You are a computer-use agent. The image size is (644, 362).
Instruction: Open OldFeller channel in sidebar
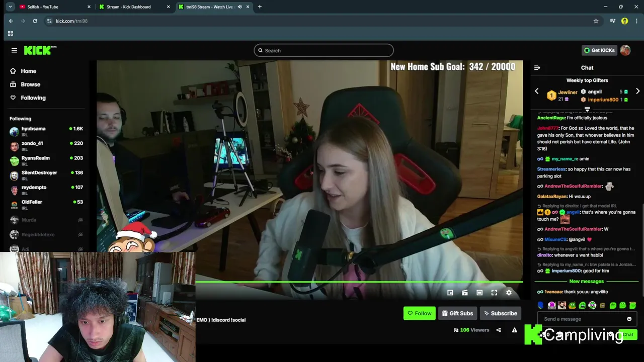click(x=46, y=204)
